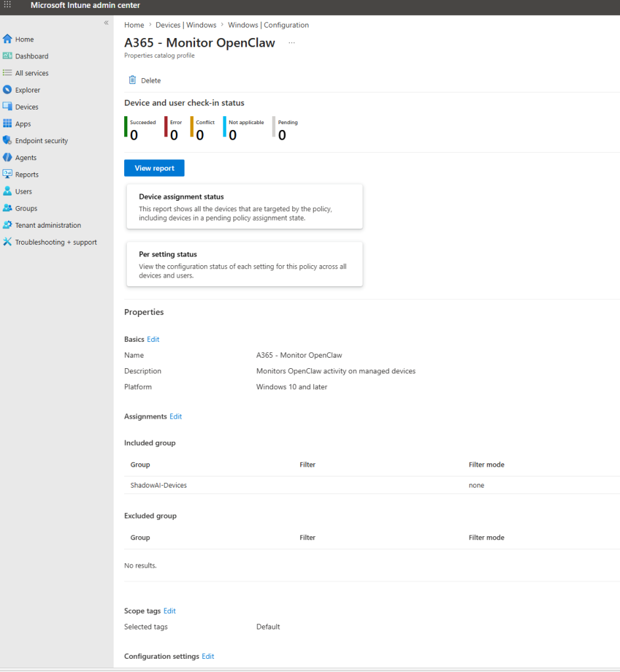Screen dimensions: 620x672
Task: Click the Pending status count
Action: [x=282, y=135]
